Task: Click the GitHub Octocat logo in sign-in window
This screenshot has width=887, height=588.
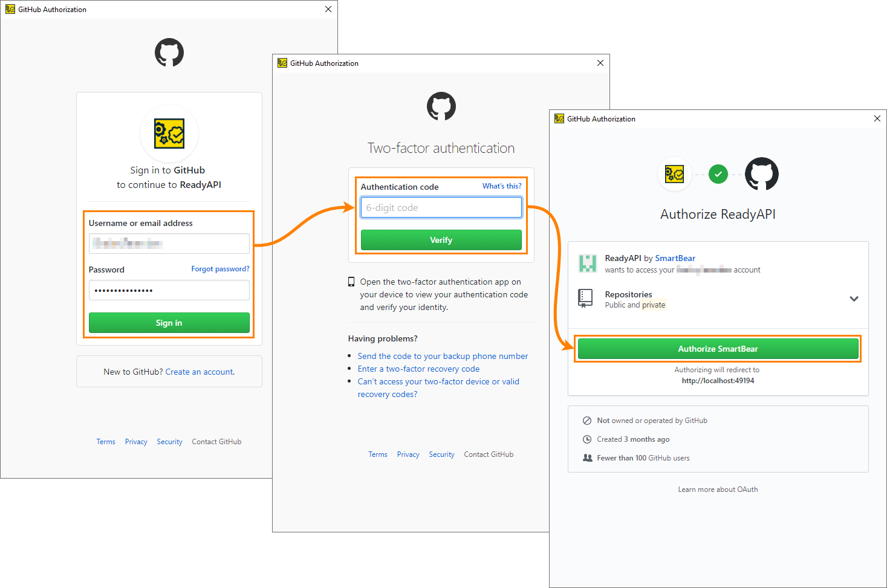Action: click(169, 53)
